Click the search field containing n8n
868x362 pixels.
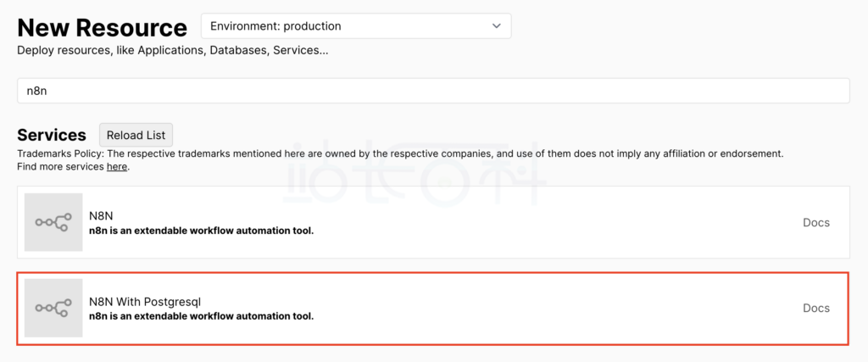click(x=433, y=91)
